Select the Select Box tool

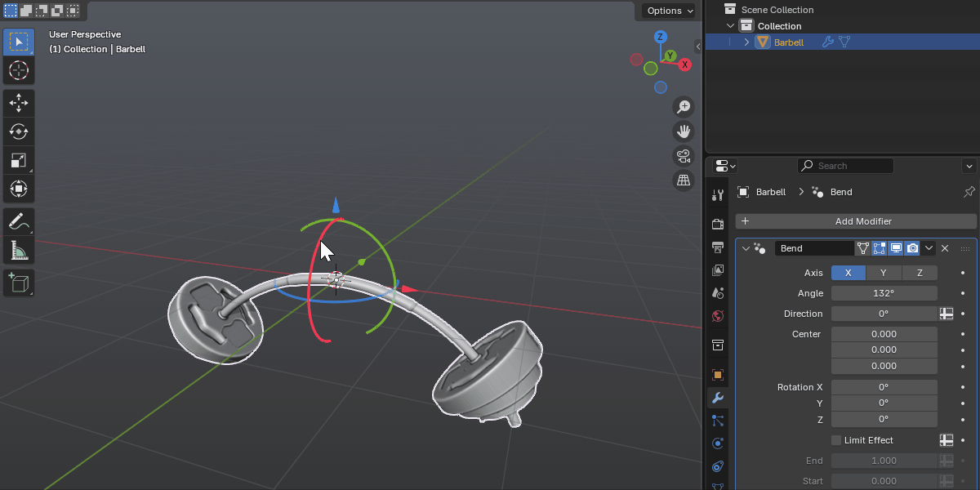pyautogui.click(x=18, y=42)
